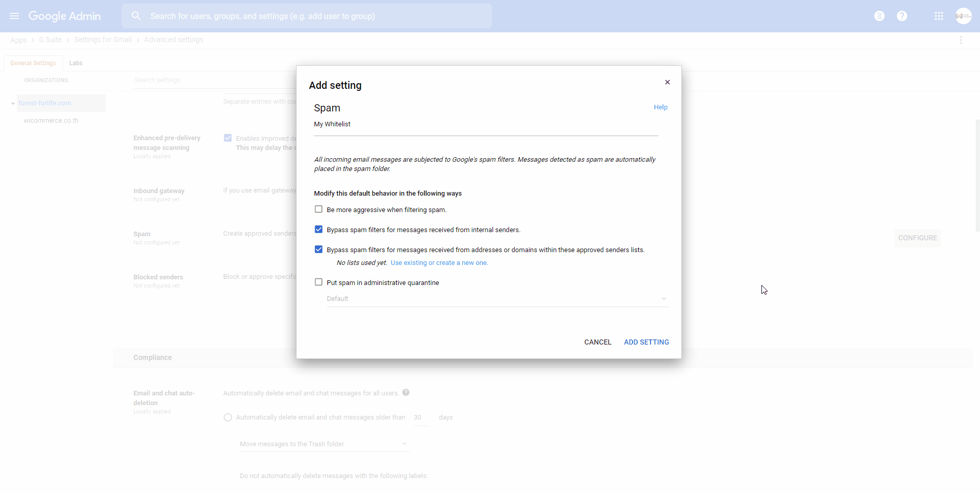Image resolution: width=980 pixels, height=494 pixels.
Task: Close the Add setting dialog
Action: (x=667, y=82)
